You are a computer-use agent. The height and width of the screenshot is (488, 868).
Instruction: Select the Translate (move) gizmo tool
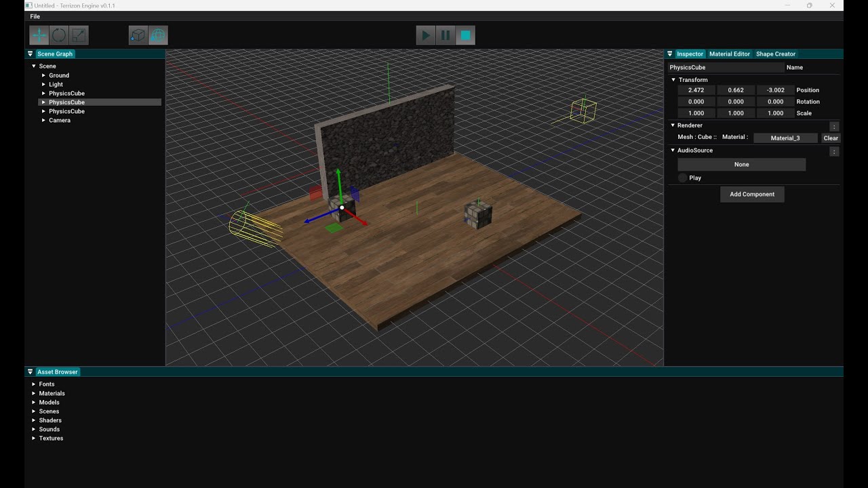tap(39, 35)
